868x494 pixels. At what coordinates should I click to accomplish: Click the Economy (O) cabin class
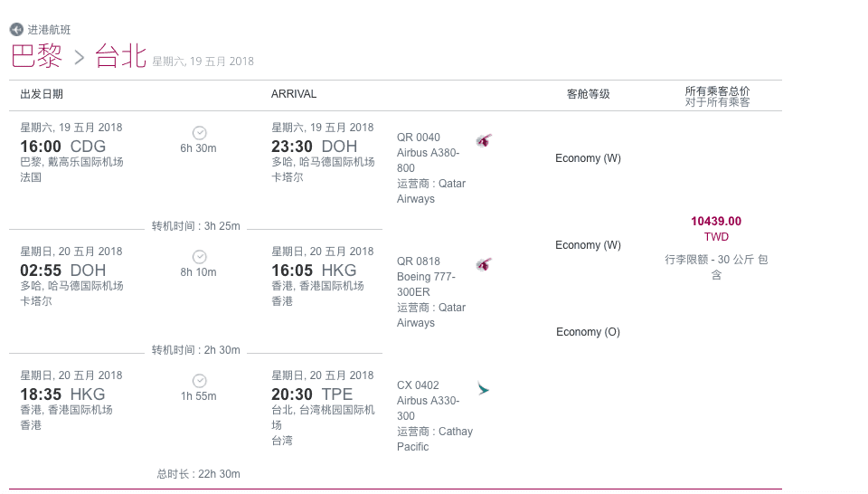click(x=588, y=332)
